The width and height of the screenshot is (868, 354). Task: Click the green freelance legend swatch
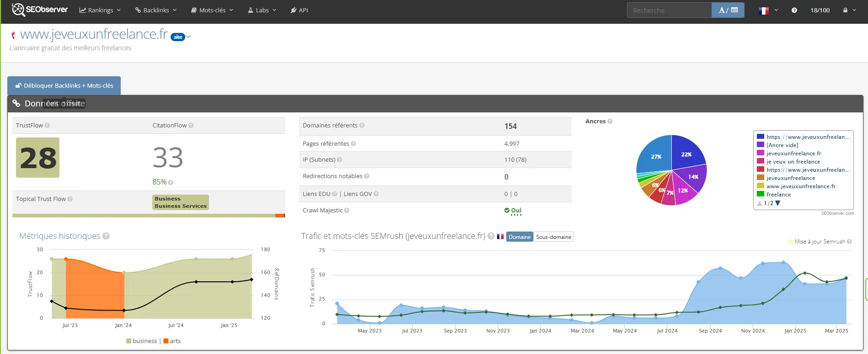[761, 194]
